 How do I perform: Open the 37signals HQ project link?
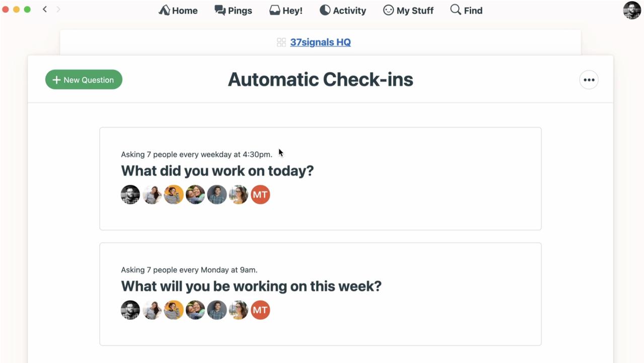pos(320,42)
